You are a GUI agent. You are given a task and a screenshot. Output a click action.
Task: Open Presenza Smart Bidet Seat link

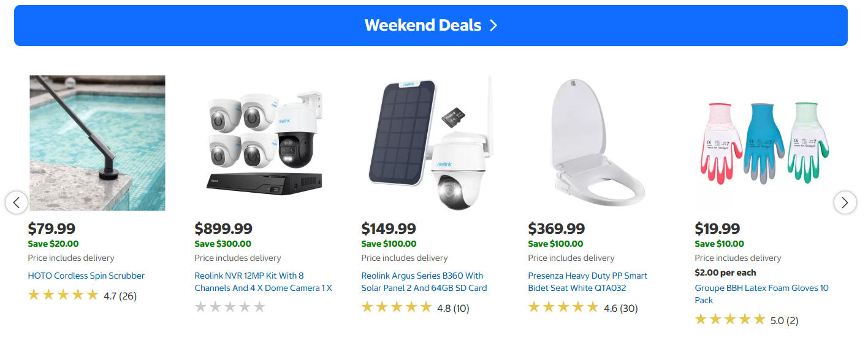[x=587, y=282]
